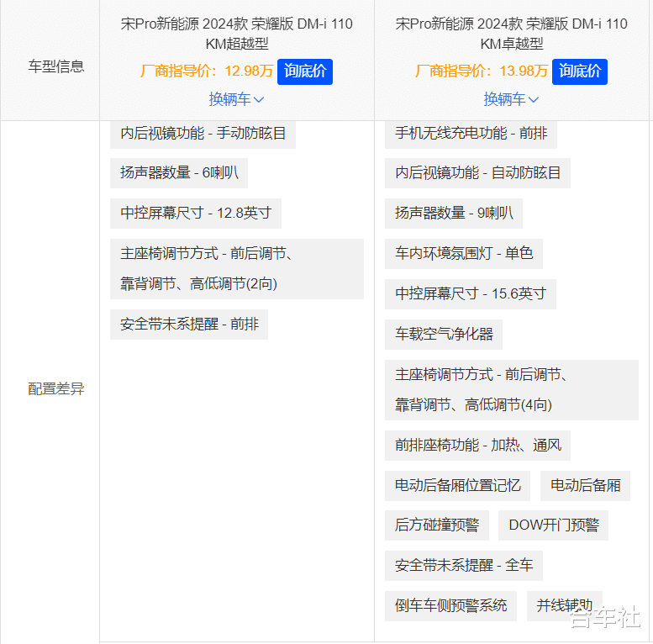Select 后方碰撞预警 tag

point(437,525)
